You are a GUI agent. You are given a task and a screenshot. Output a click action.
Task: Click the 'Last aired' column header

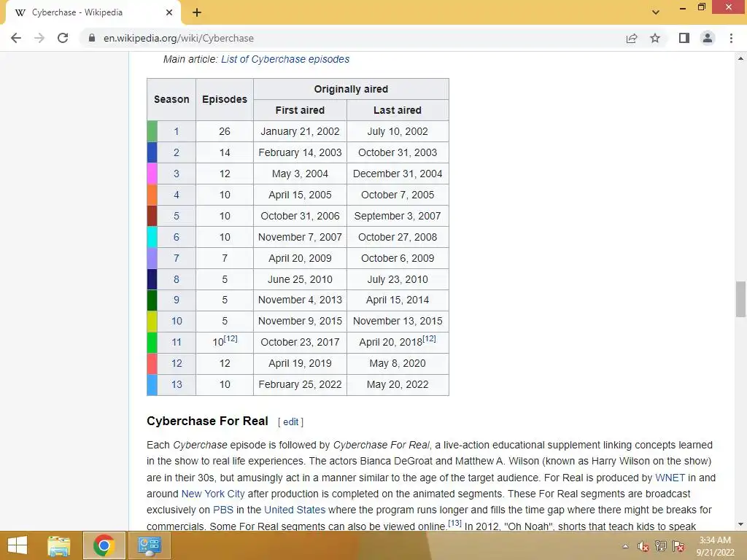[398, 110]
